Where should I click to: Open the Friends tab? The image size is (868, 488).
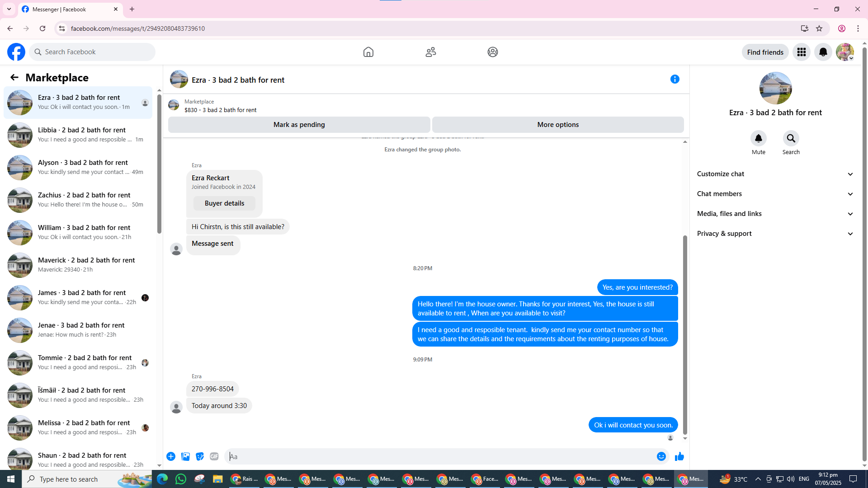point(430,52)
